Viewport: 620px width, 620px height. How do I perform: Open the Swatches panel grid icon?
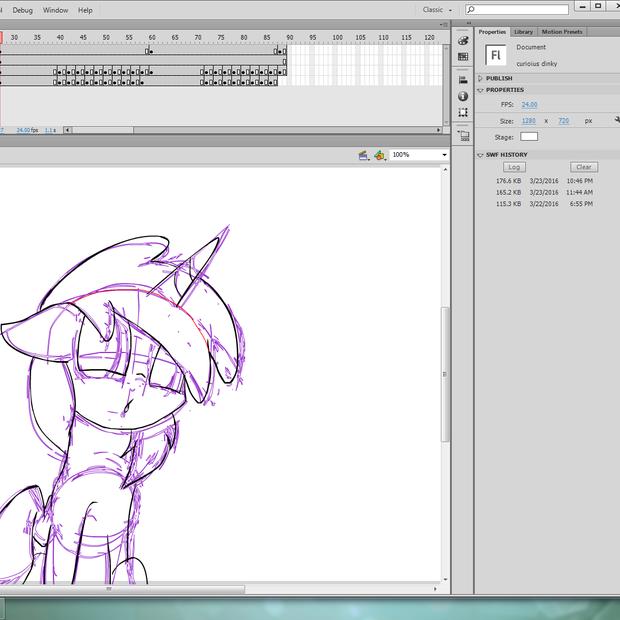point(463,57)
